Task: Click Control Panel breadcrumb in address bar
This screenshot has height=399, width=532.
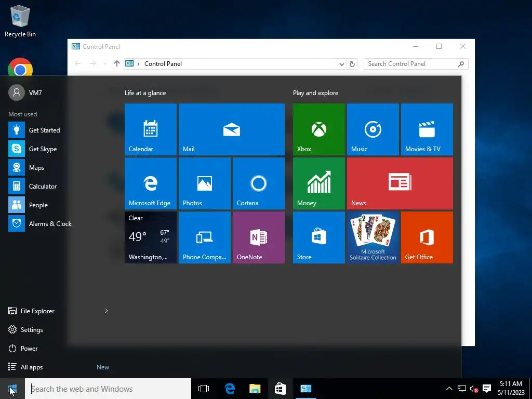Action: [163, 64]
